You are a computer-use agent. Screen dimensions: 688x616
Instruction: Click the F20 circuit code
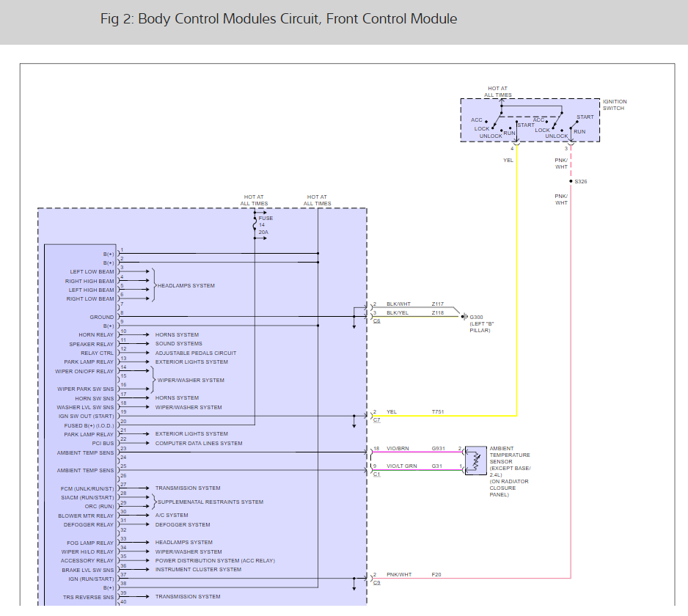coord(436,575)
